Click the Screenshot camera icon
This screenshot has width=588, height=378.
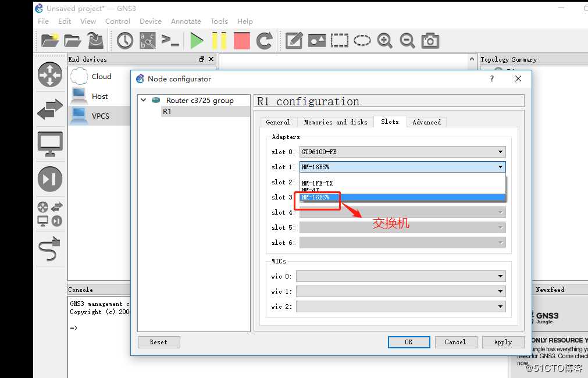tap(430, 41)
